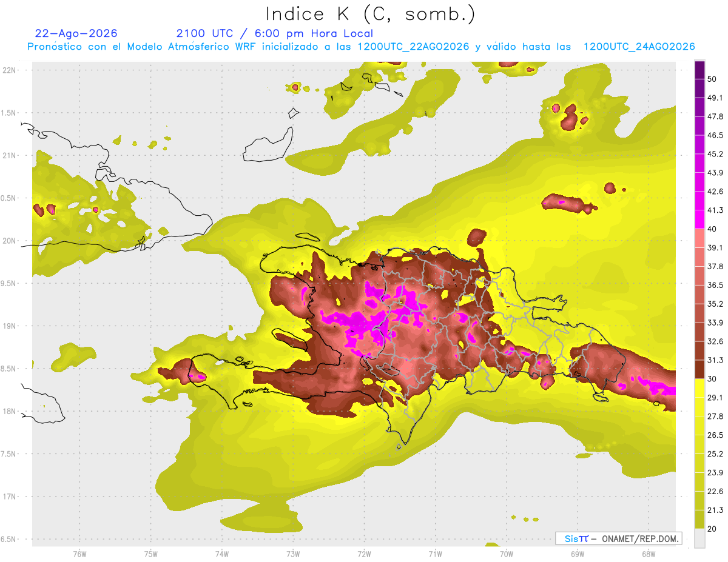Click the bright magenta swatch between 40 and 41.3
Viewport: 728px width, 562px height.
tap(699, 219)
